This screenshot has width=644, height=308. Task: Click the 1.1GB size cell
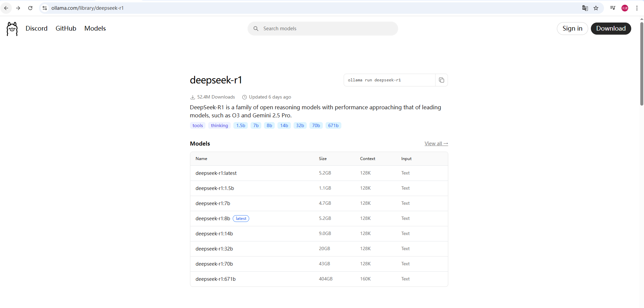click(x=325, y=188)
